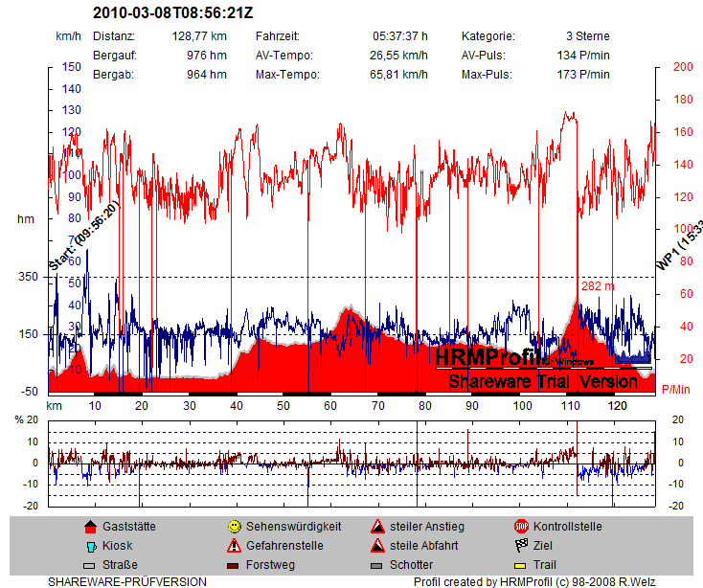Click the Gaststätte house icon in legend

90,527
